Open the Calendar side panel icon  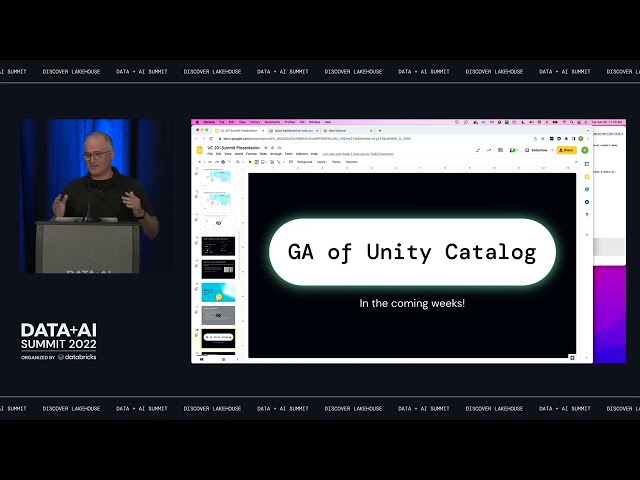pyautogui.click(x=587, y=164)
